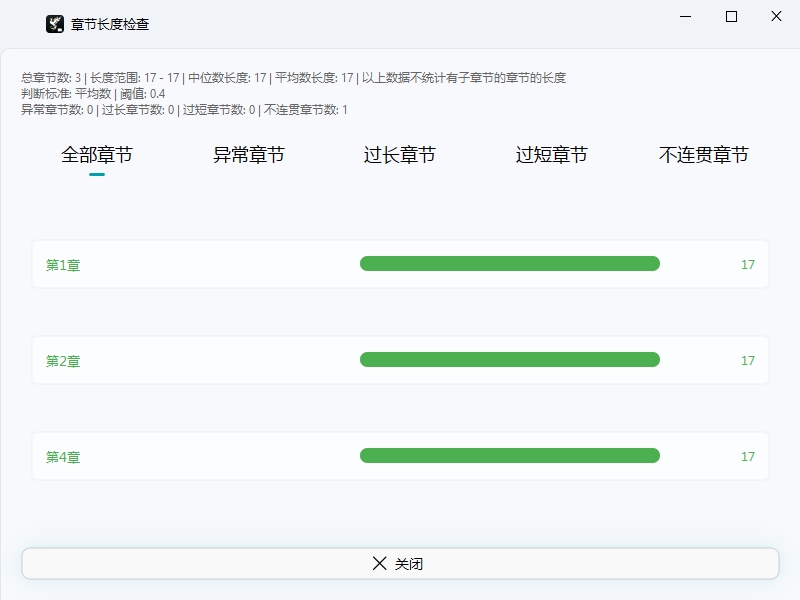
Task: Select the 第4章 chapter entry
Action: [x=63, y=457]
